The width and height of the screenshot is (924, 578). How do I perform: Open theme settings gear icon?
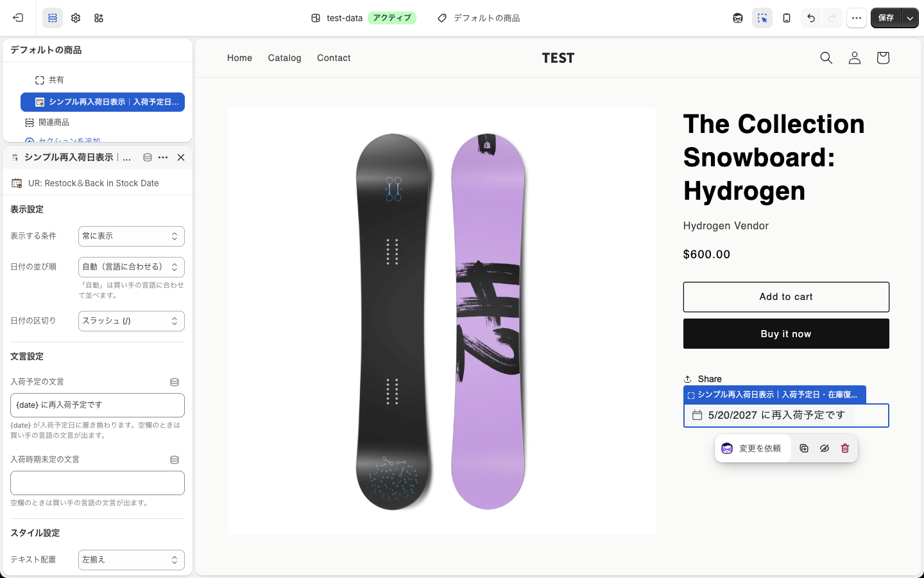pyautogui.click(x=76, y=18)
